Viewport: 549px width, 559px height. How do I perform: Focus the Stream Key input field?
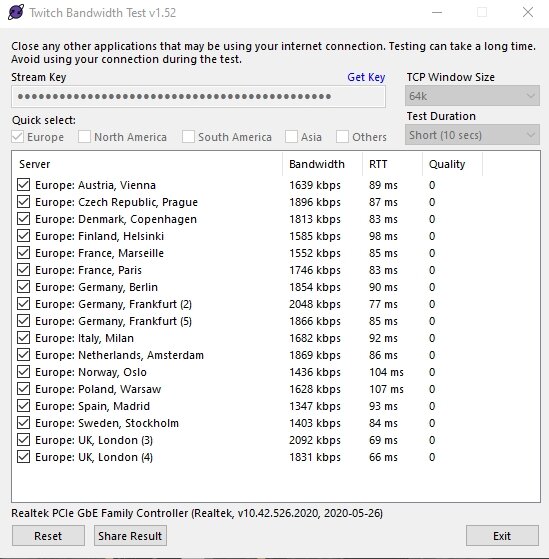198,96
